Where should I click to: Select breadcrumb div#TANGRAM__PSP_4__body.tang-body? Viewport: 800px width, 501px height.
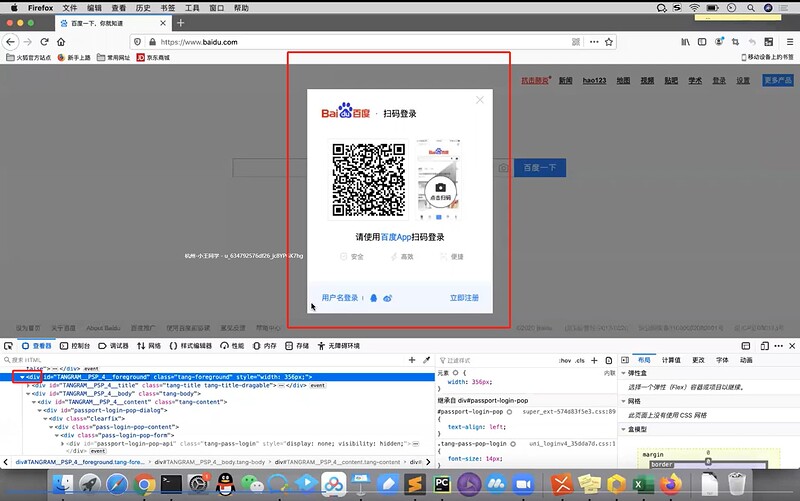[210, 462]
